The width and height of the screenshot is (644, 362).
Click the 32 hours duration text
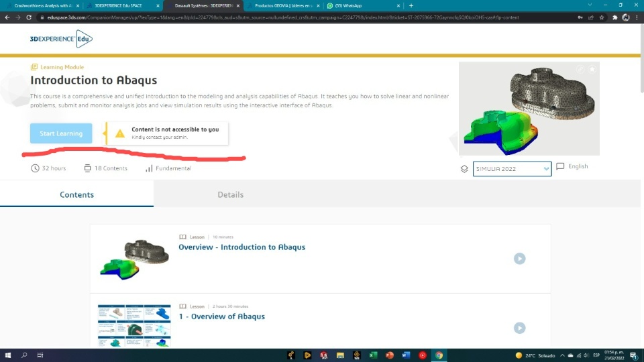pyautogui.click(x=54, y=168)
